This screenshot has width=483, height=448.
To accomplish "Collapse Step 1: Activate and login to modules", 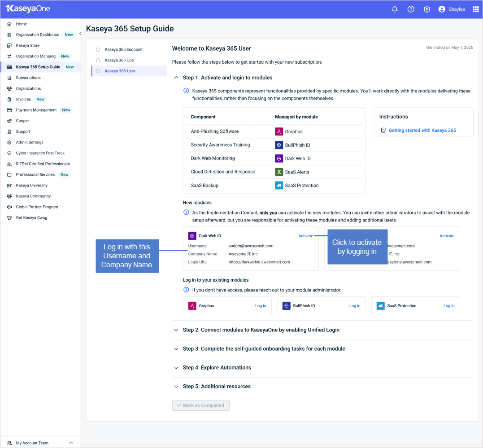I will tap(176, 78).
